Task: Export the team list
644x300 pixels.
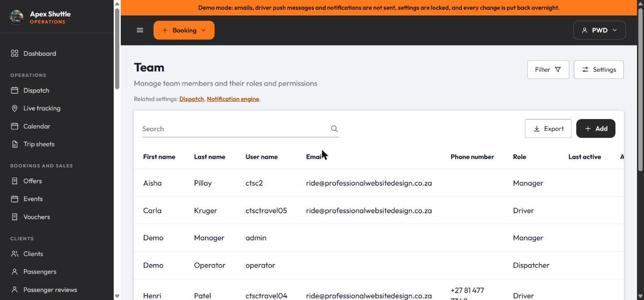Action: click(548, 128)
